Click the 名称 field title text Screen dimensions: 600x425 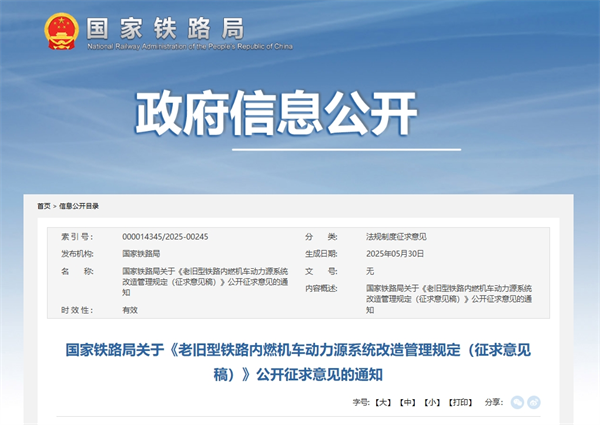click(205, 282)
